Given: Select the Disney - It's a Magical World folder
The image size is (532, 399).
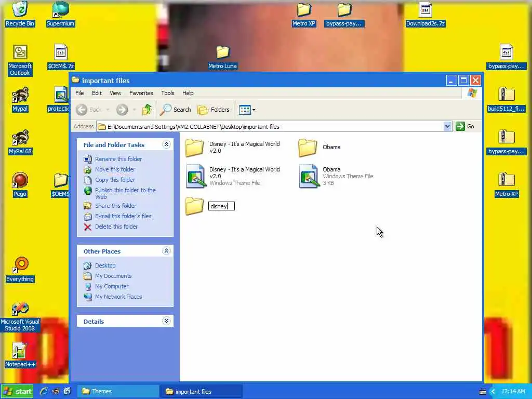Looking at the screenshot, I should (194, 148).
